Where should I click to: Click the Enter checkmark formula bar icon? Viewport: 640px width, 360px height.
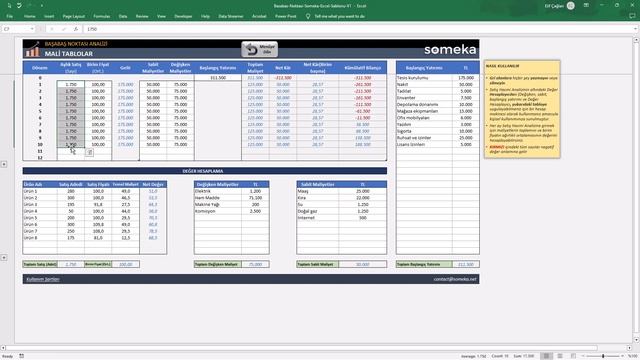coord(64,29)
